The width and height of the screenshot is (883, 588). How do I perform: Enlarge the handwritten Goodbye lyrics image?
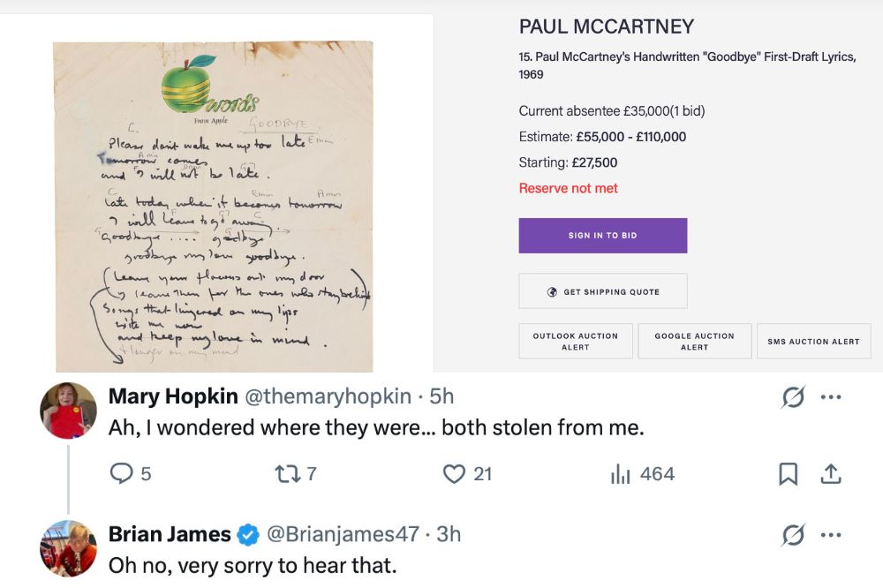[x=213, y=206]
